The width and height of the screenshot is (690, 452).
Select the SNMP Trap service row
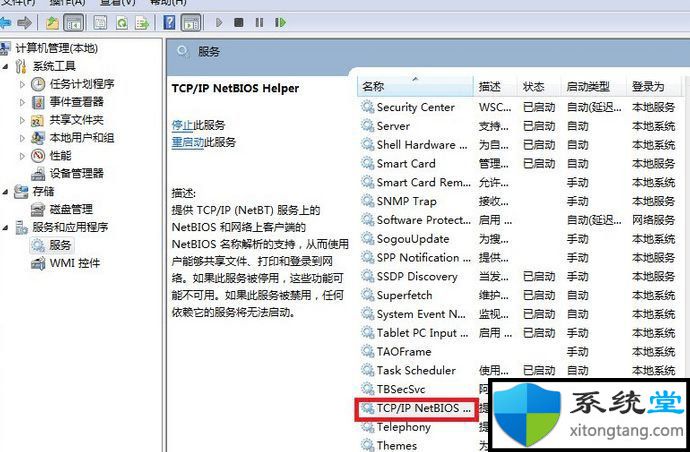[x=519, y=201]
